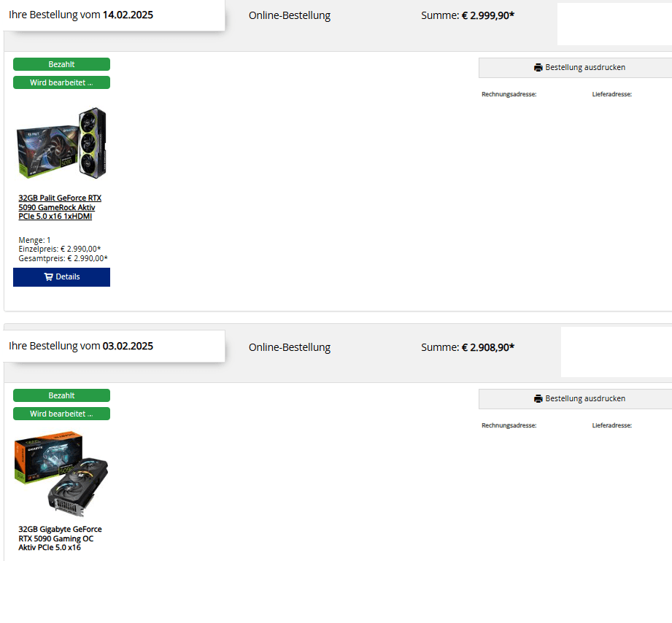Print the order from 03.02.2025
This screenshot has width=672, height=623.
point(575,399)
